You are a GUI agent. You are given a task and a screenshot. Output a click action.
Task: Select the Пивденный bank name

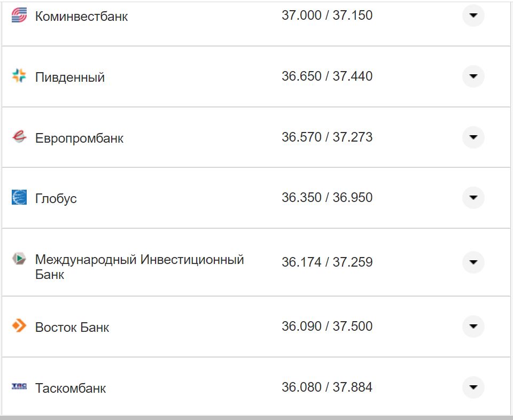coord(70,76)
